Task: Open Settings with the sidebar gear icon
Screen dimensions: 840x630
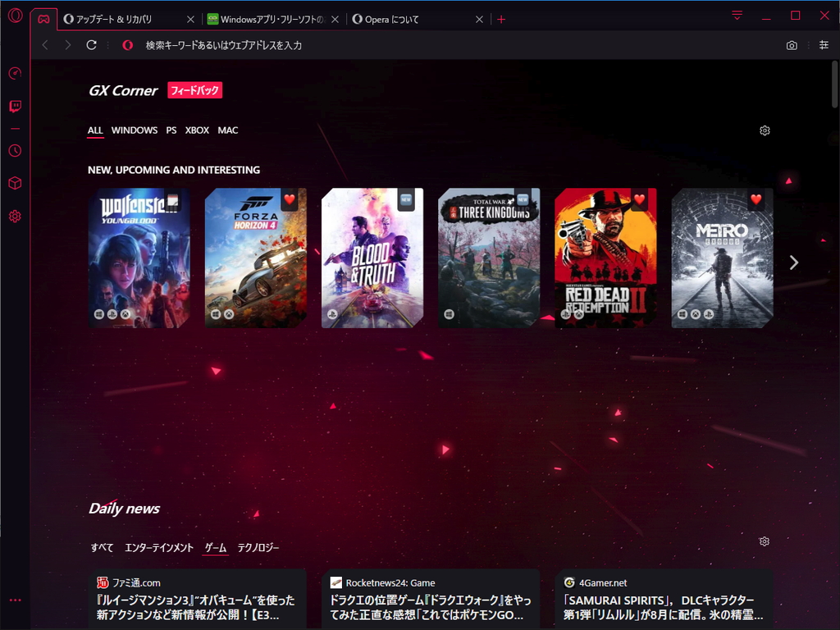Action: pyautogui.click(x=15, y=216)
